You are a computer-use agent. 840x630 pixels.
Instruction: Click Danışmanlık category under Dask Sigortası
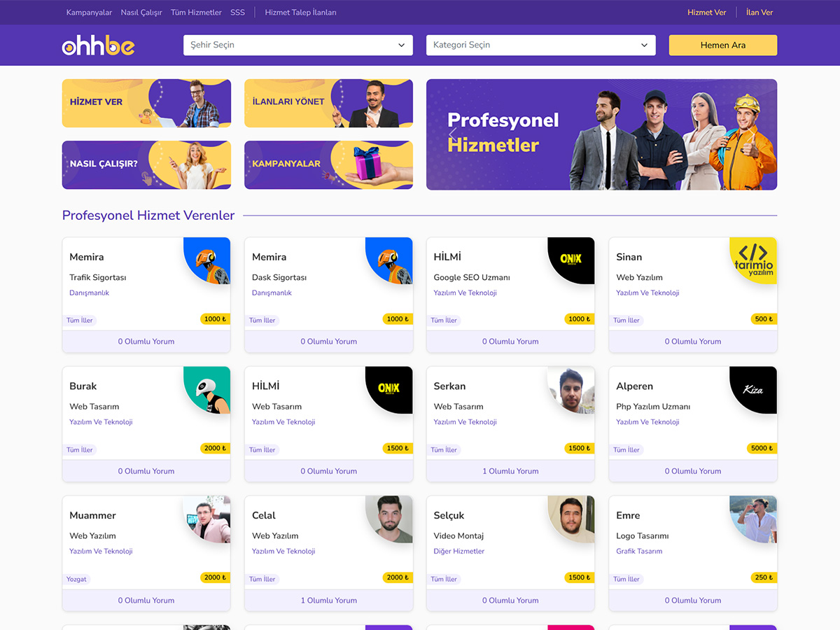(272, 293)
